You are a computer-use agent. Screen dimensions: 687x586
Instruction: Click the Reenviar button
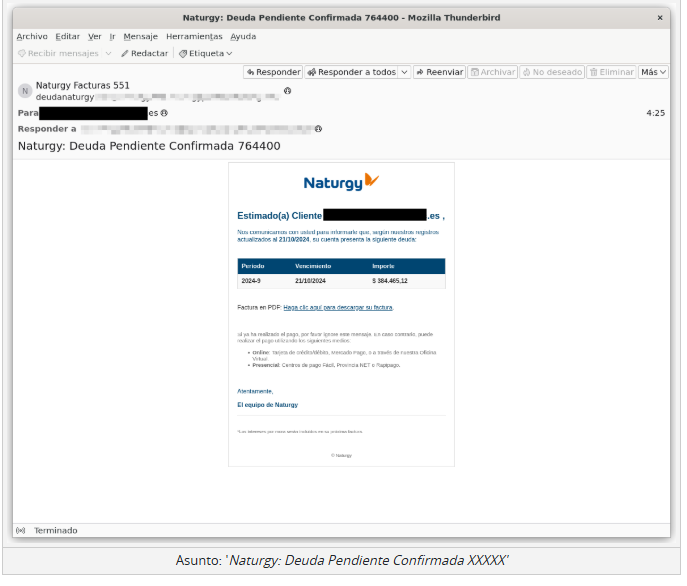tap(441, 72)
